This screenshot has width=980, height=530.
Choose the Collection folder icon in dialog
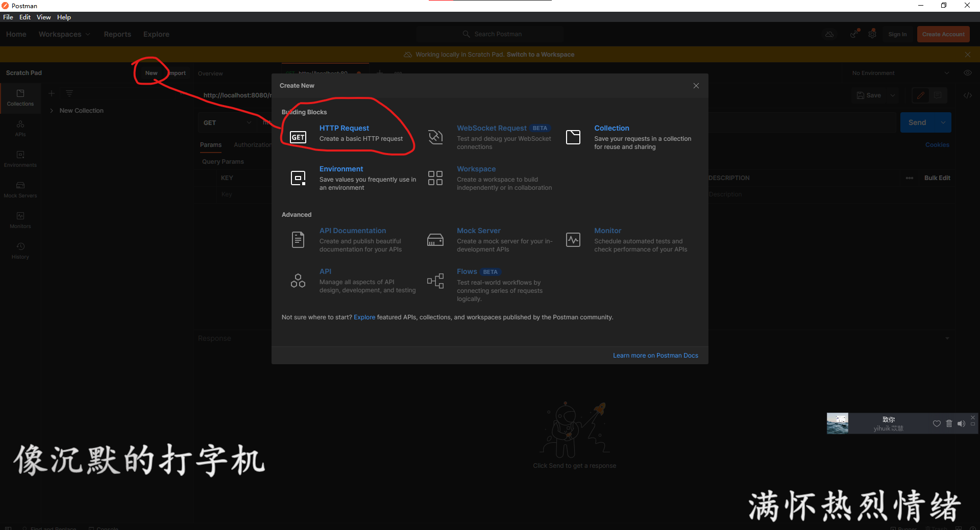(x=573, y=137)
